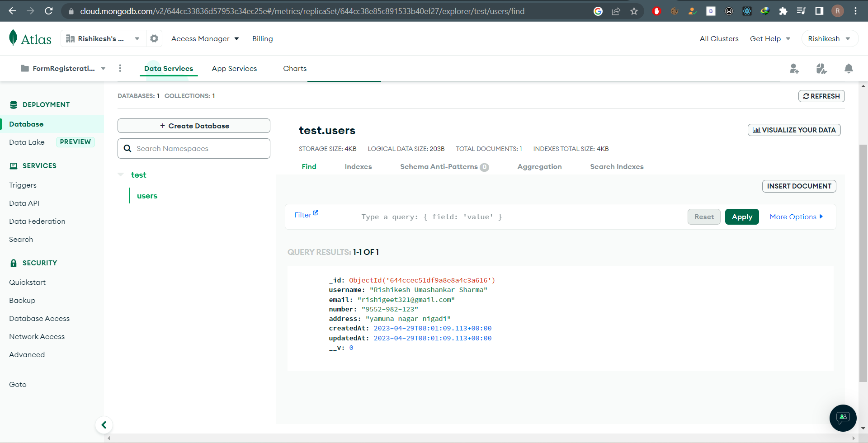868x443 pixels.
Task: Open organization settings gear icon
Action: click(154, 38)
